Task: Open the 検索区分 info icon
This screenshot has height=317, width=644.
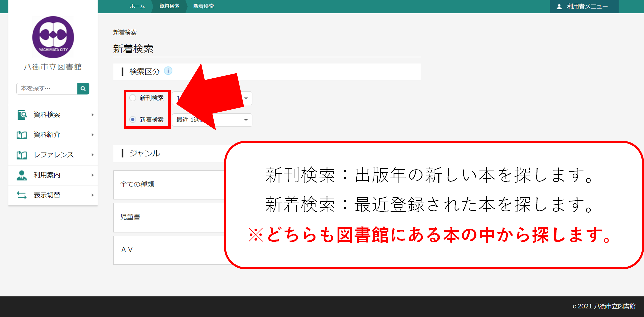Action: pos(168,71)
